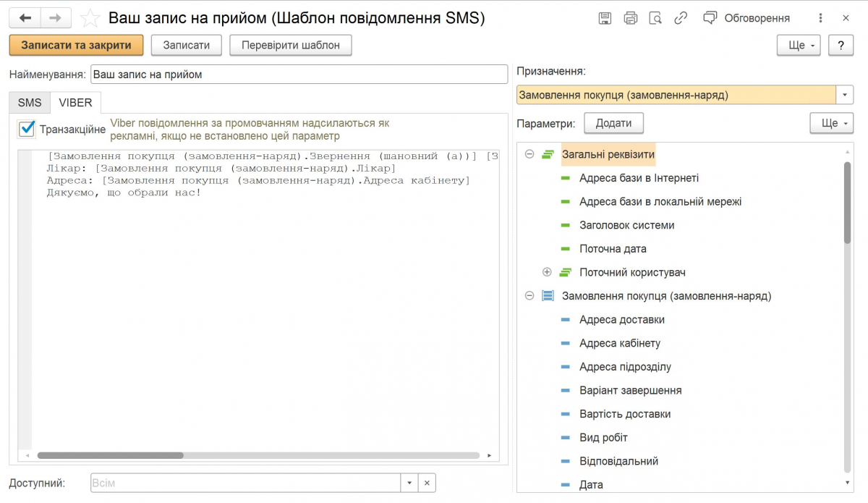Go back using the left arrow
Image resolution: width=868 pixels, height=503 pixels.
pyautogui.click(x=25, y=18)
